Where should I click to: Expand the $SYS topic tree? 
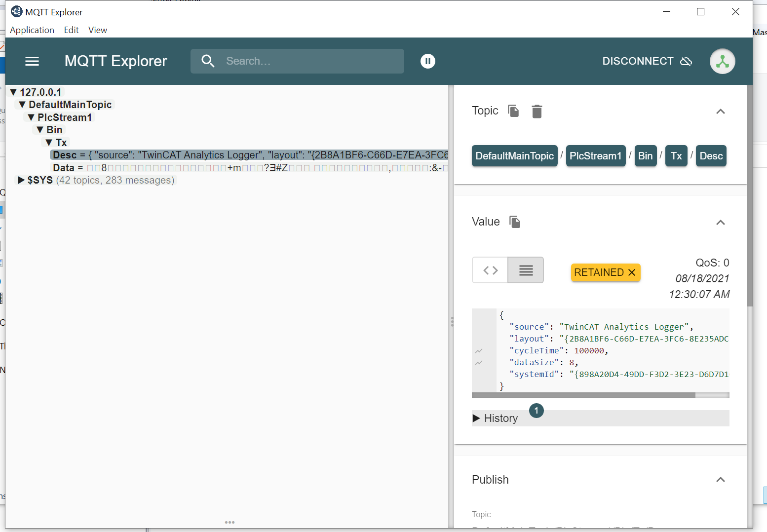point(21,180)
